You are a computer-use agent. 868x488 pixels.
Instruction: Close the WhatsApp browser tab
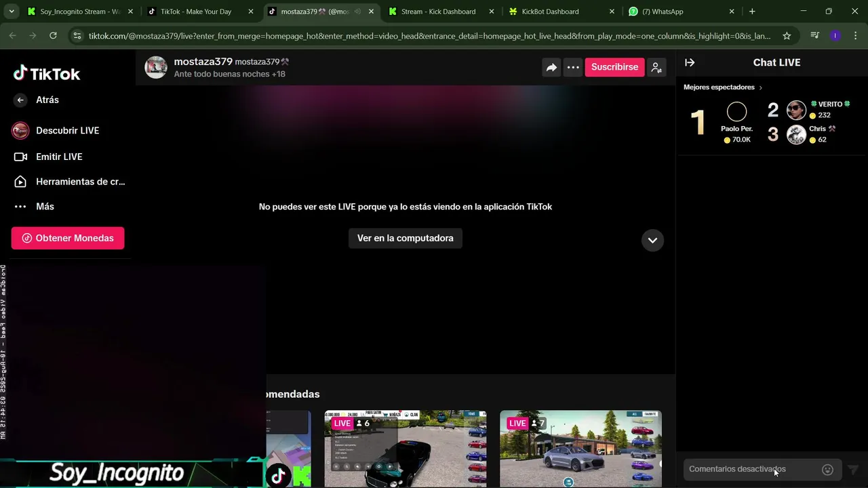point(732,12)
